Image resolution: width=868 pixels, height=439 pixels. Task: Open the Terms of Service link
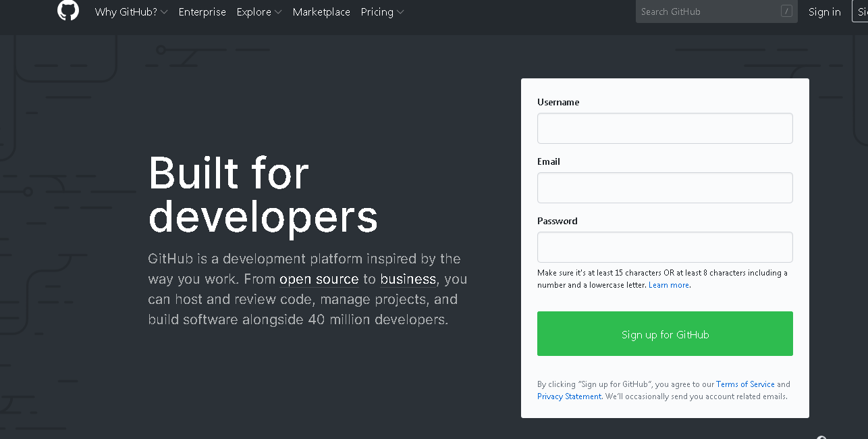[745, 384]
